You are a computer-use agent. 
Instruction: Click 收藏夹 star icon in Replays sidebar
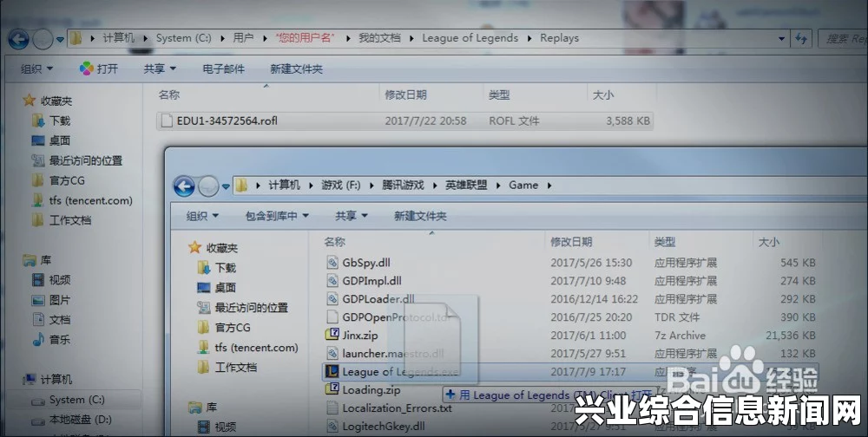tap(30, 100)
